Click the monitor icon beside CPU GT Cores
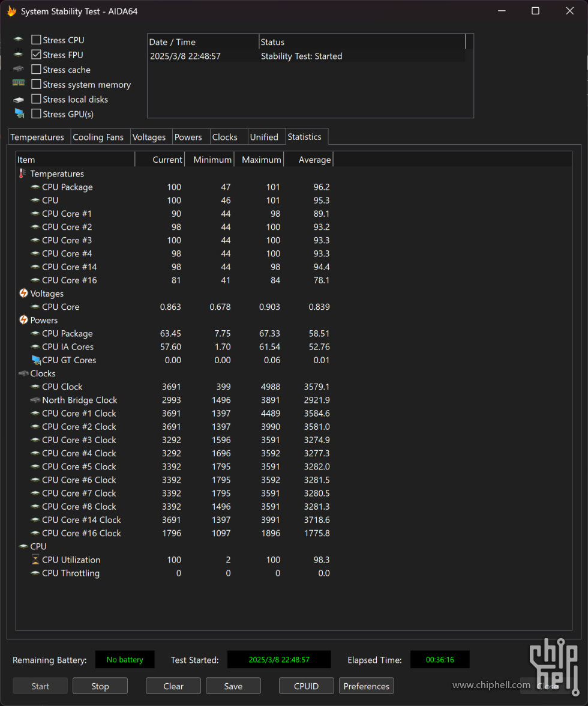588x706 pixels. [x=36, y=360]
